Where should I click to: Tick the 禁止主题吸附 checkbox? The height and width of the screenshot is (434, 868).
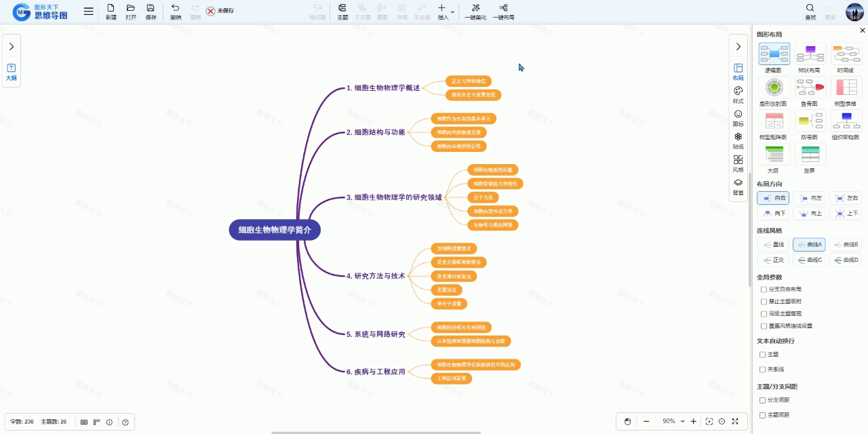(x=764, y=302)
